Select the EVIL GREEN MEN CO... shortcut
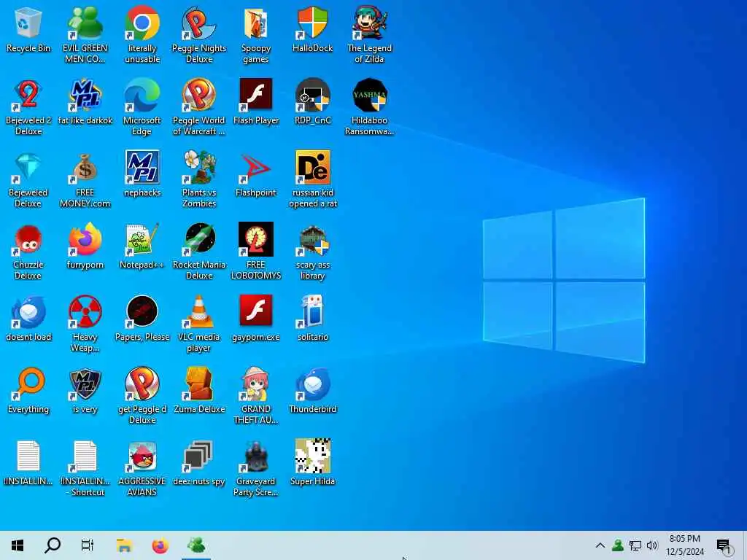 [x=85, y=35]
